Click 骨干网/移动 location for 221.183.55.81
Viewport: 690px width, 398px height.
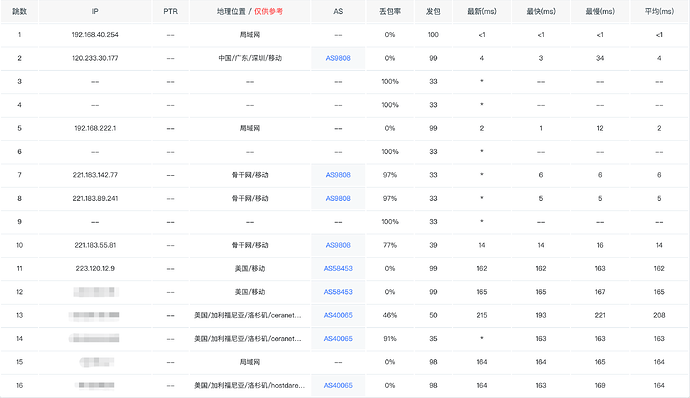250,245
